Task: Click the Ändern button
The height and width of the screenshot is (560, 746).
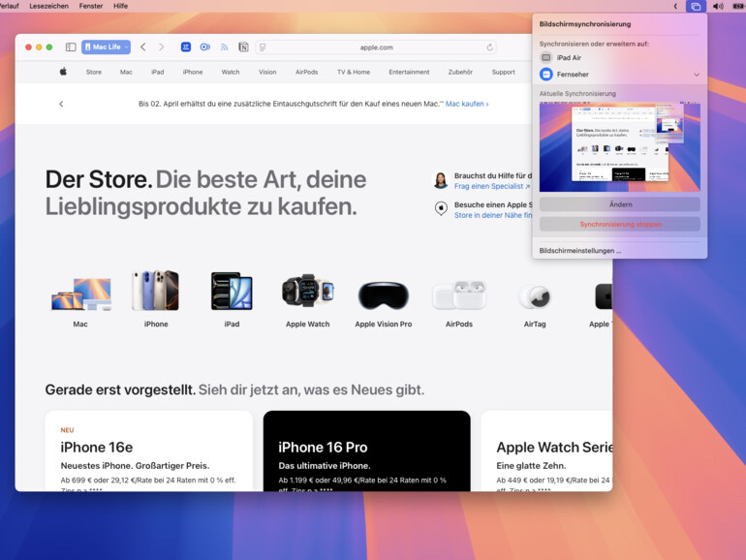Action: click(x=619, y=204)
